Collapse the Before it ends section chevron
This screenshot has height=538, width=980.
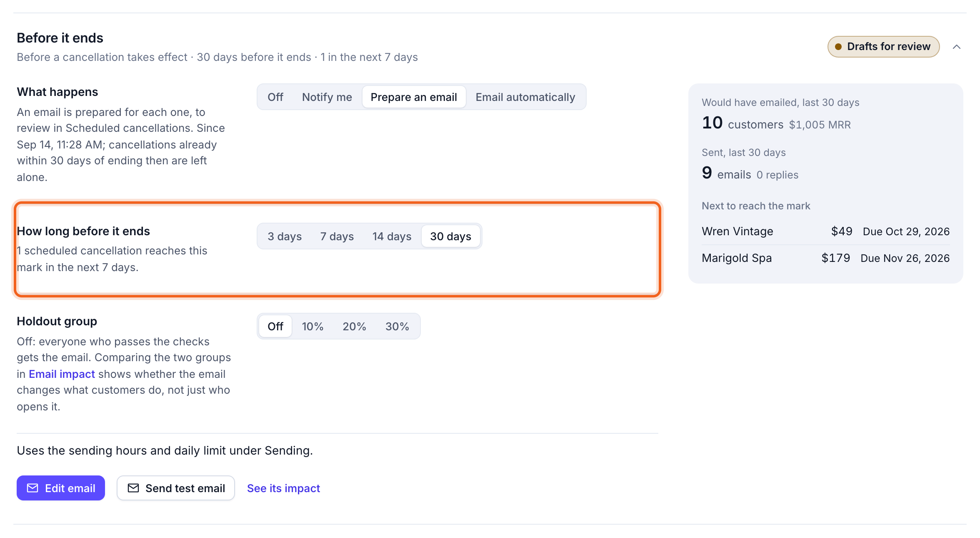tap(957, 47)
